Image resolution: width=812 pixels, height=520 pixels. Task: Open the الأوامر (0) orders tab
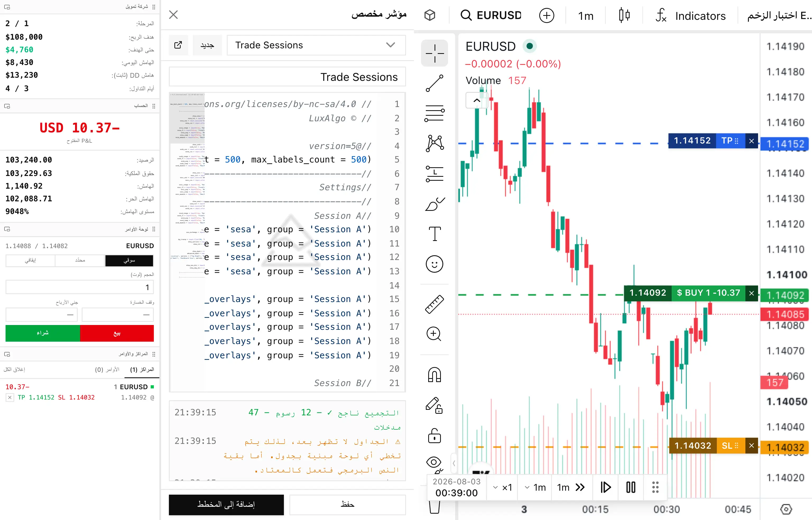pyautogui.click(x=107, y=369)
